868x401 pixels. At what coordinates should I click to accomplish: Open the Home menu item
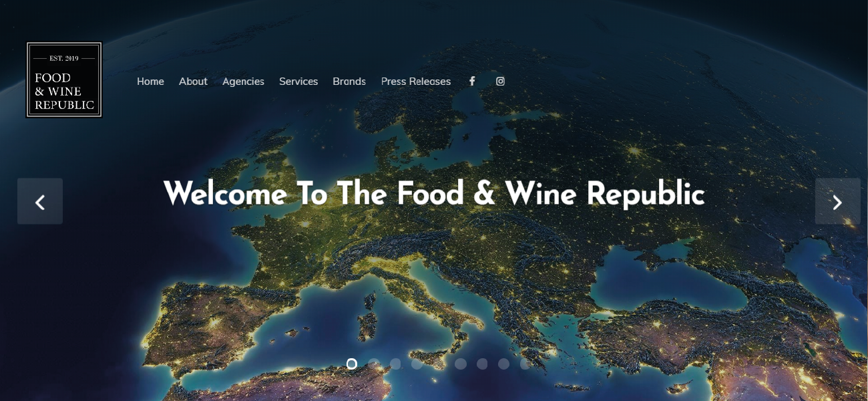pyautogui.click(x=150, y=81)
